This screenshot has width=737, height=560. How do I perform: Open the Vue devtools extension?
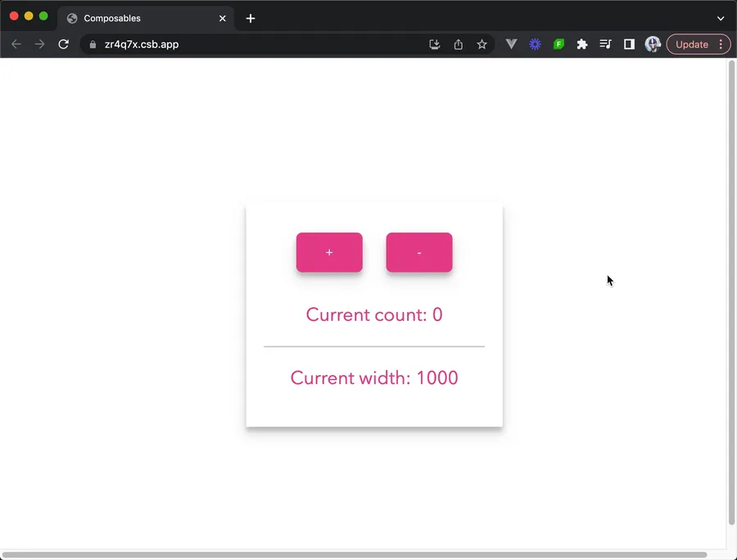tap(512, 44)
